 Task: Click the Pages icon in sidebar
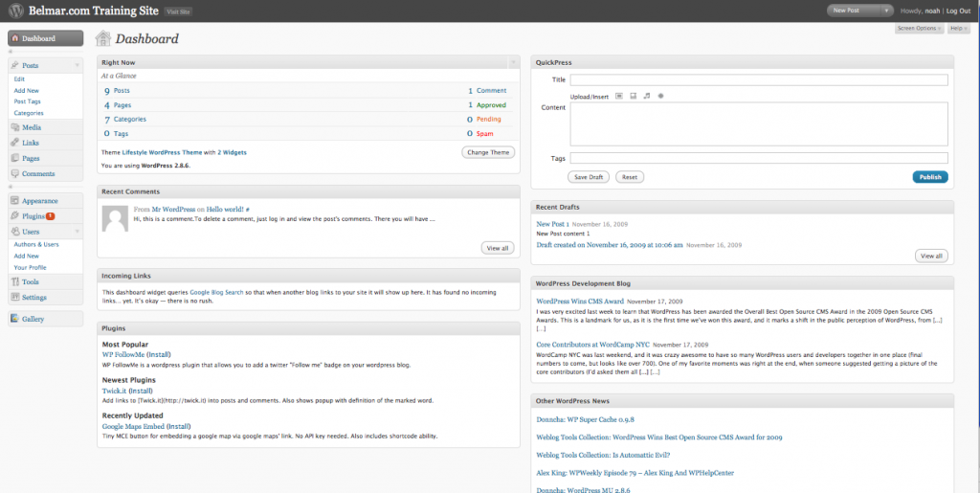pos(15,158)
